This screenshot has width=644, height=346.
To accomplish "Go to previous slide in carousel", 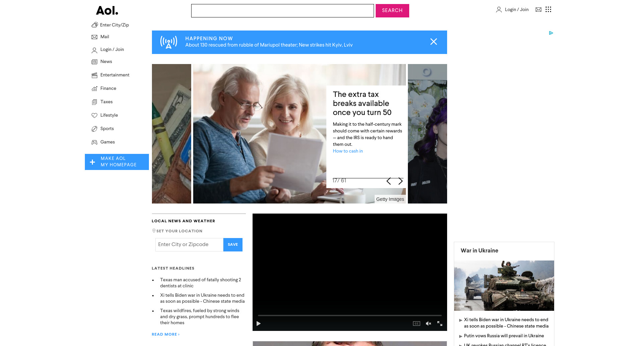I will pos(389,181).
